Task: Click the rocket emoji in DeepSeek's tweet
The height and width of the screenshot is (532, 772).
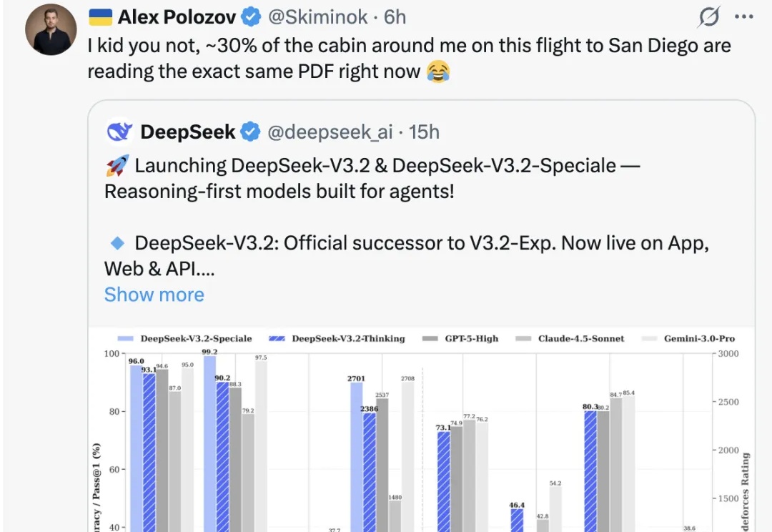Action: click(x=117, y=164)
